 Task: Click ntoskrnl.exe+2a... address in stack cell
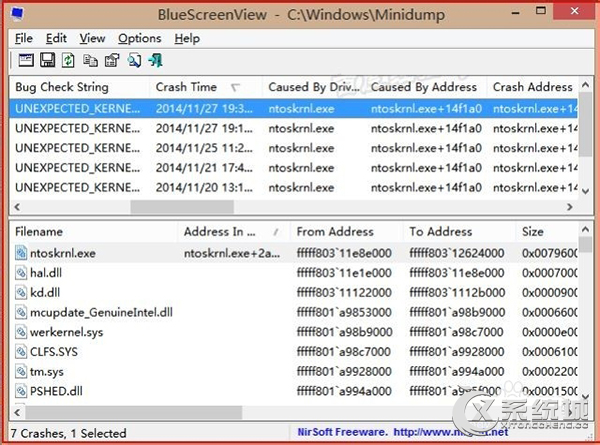[x=232, y=253]
